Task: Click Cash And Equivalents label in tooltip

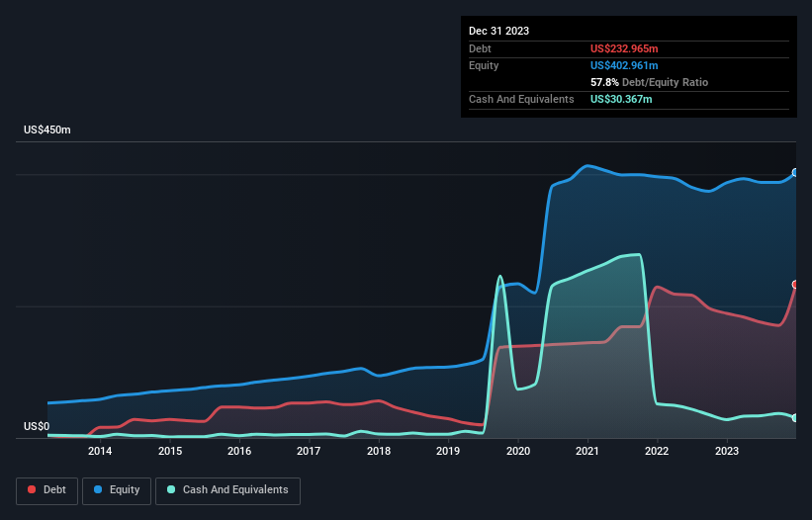Action: tap(521, 99)
